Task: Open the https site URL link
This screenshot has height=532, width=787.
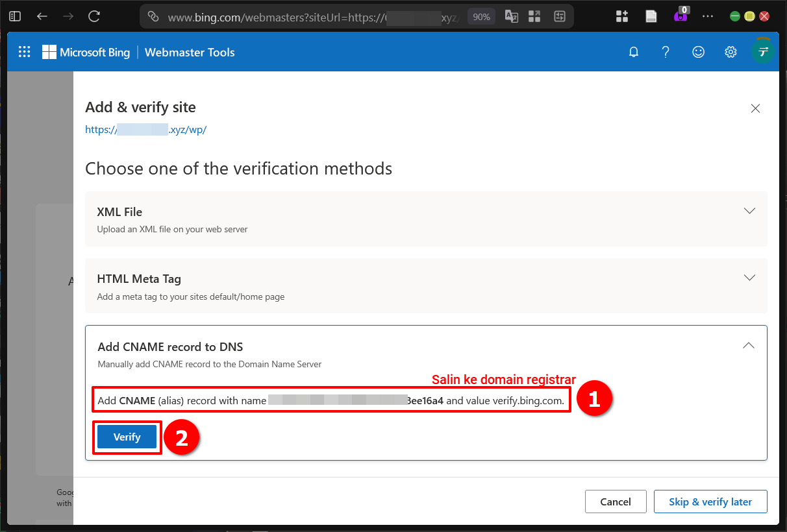Action: point(145,130)
